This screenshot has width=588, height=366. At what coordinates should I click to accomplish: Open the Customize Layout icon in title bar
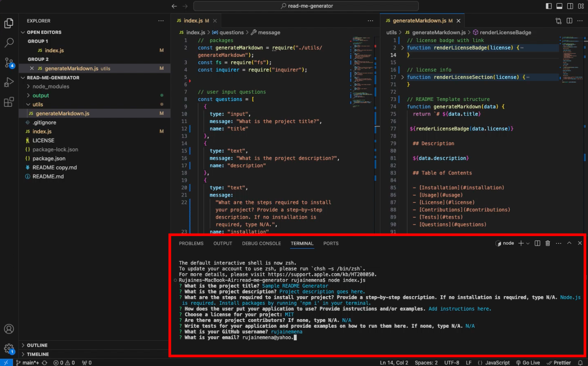pyautogui.click(x=580, y=6)
